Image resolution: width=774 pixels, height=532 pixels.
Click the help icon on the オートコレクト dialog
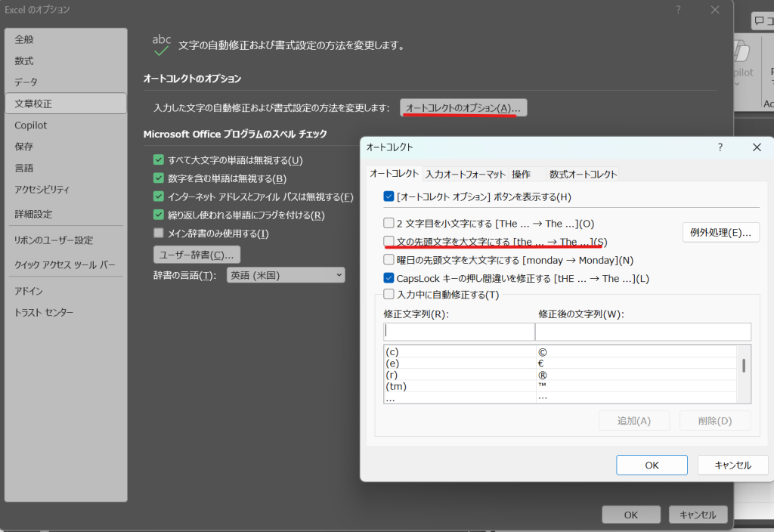click(x=720, y=147)
